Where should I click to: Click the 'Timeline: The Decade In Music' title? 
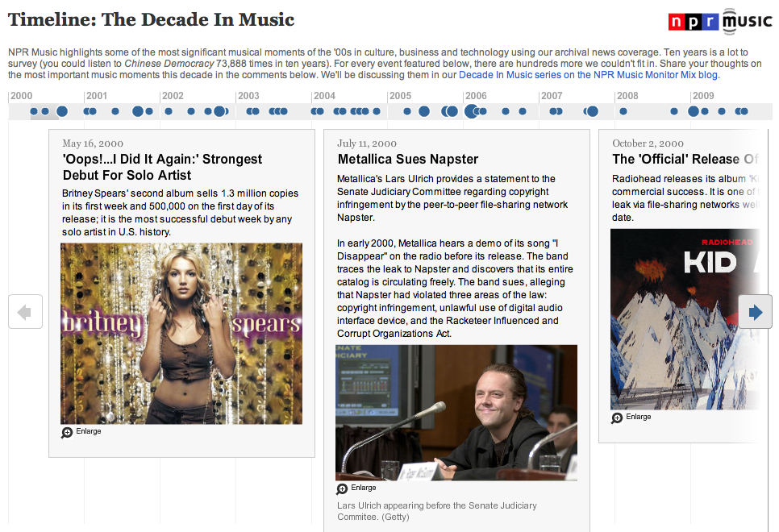151,20
